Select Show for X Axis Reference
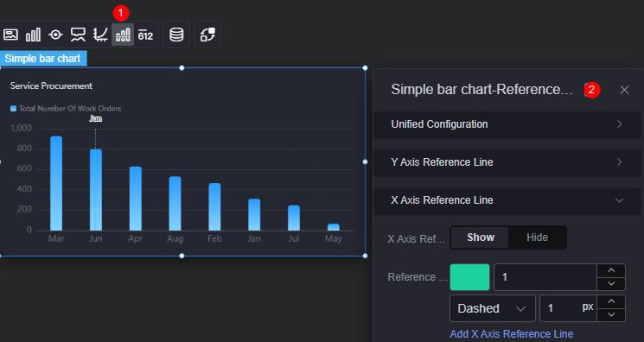The width and height of the screenshot is (644, 342). pyautogui.click(x=480, y=237)
